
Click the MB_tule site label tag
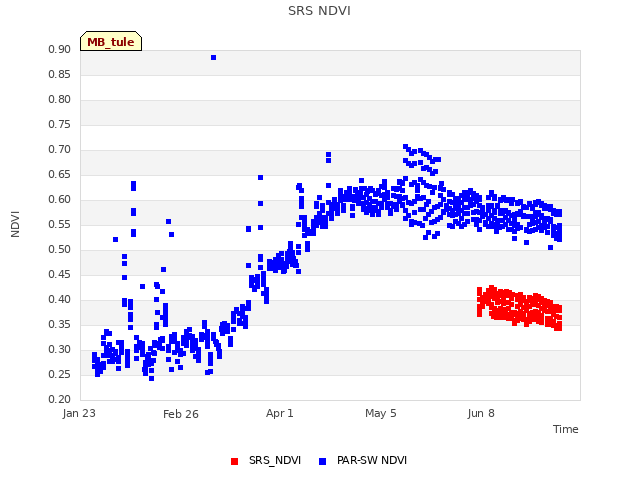(x=111, y=41)
